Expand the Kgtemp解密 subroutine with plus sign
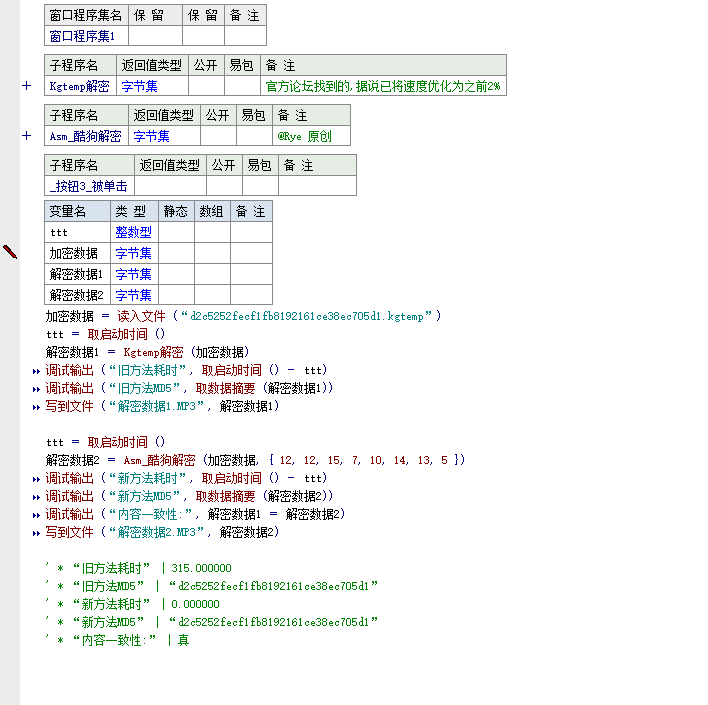The height and width of the screenshot is (705, 708). [27, 86]
